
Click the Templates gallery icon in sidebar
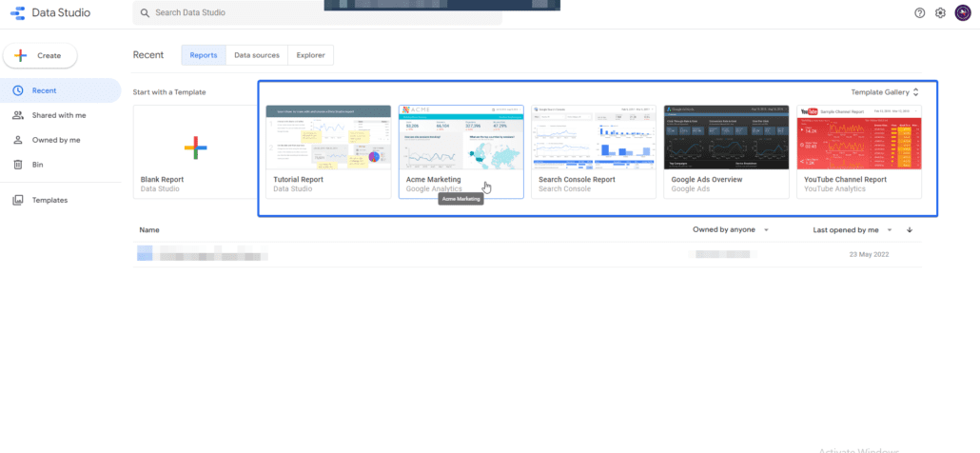(x=18, y=201)
